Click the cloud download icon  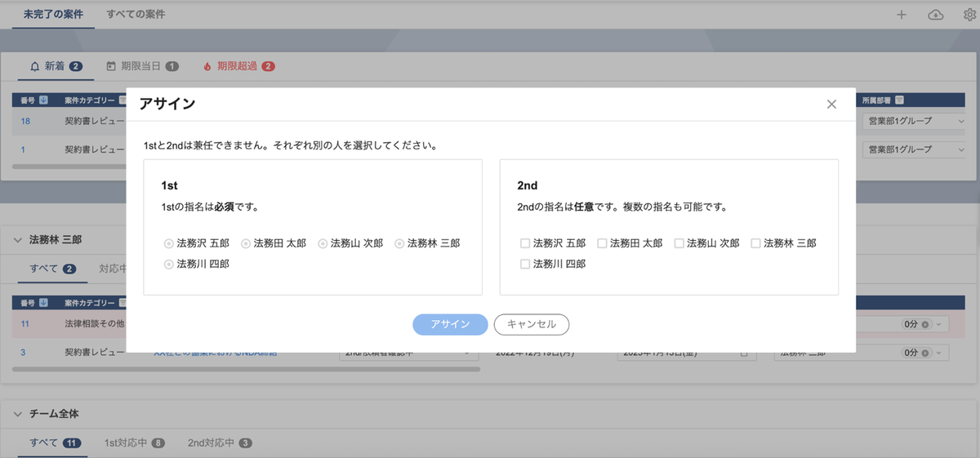click(x=936, y=15)
